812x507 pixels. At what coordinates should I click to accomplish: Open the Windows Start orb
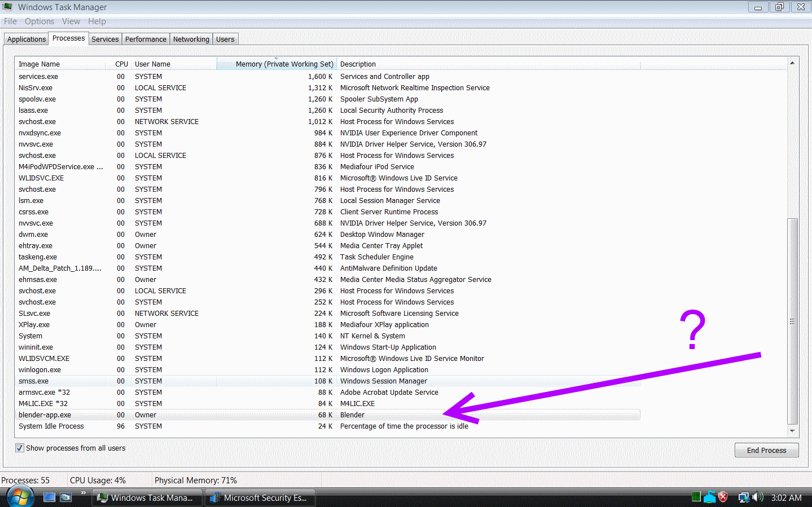(x=20, y=497)
